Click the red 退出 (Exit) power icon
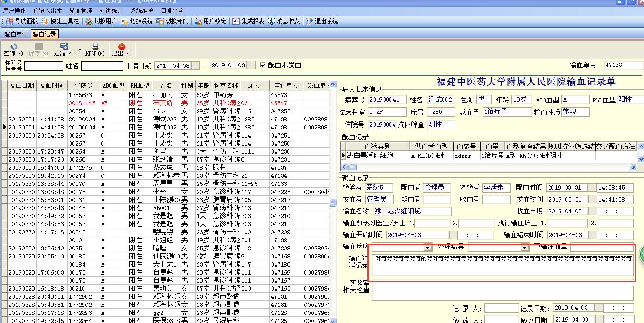This screenshot has width=644, height=323. tap(122, 46)
